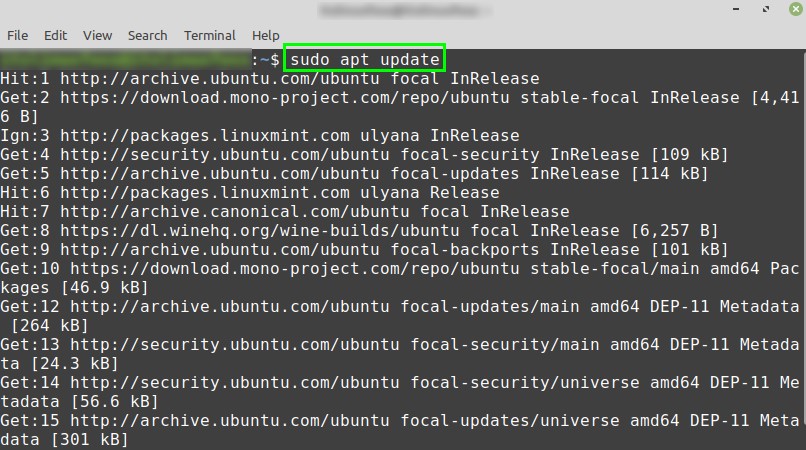The image size is (806, 450).
Task: Open the Search menu
Action: tap(147, 35)
